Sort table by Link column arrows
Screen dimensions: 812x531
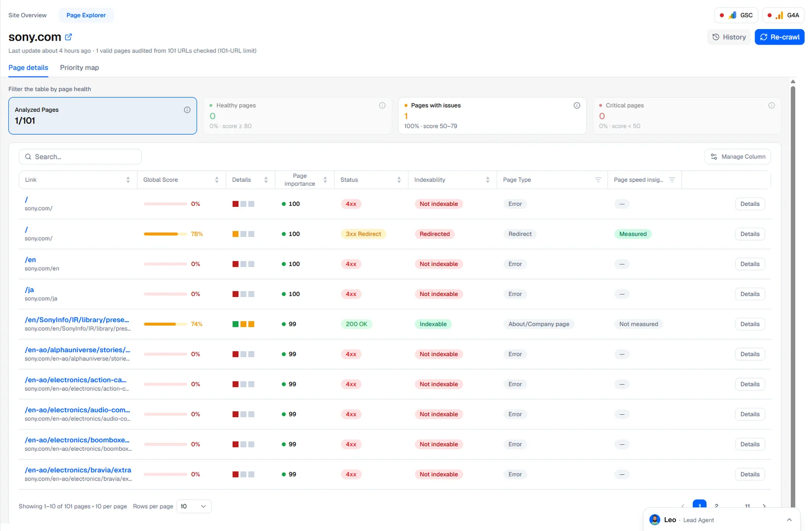click(x=128, y=180)
